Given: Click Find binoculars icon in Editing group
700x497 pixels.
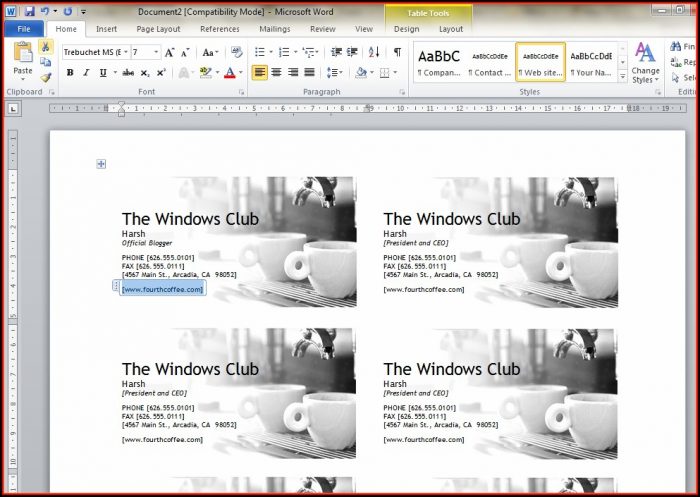Looking at the screenshot, I should pyautogui.click(x=675, y=46).
